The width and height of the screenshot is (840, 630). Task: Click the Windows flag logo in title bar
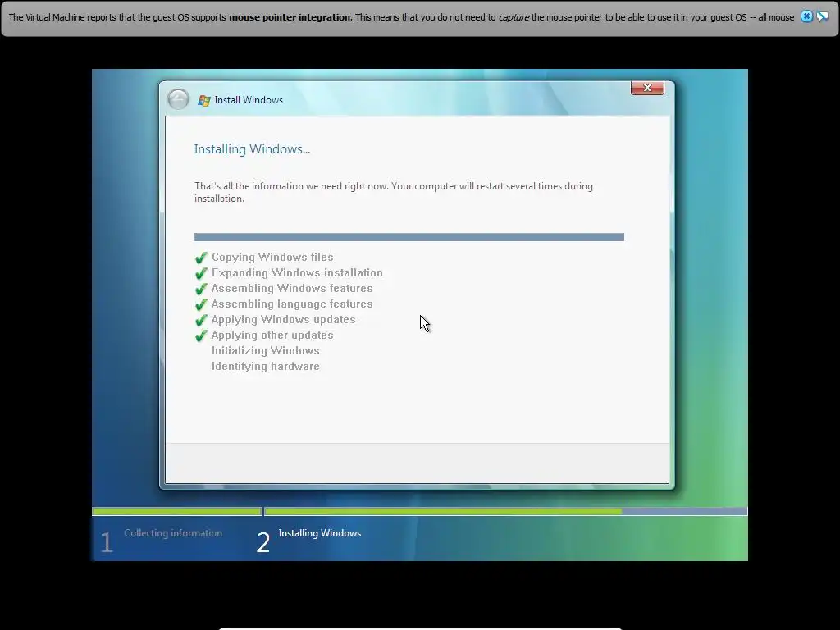tap(204, 100)
